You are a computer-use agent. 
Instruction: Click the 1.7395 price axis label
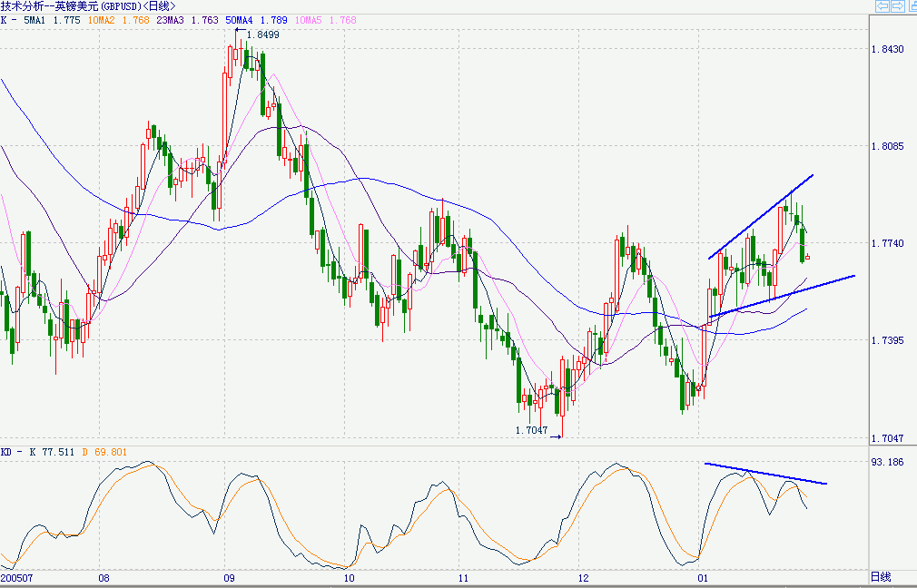click(887, 340)
